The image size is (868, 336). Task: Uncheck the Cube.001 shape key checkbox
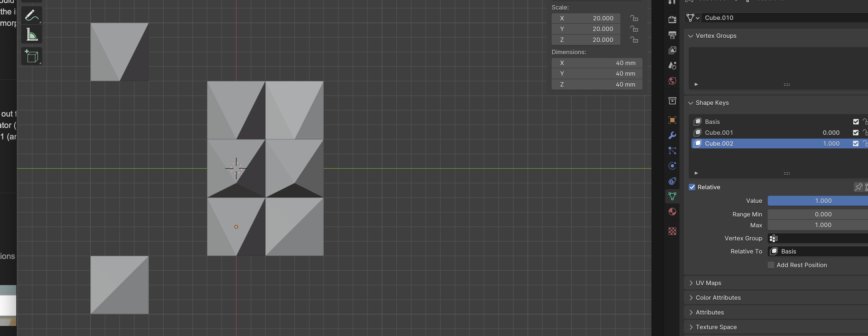(855, 133)
